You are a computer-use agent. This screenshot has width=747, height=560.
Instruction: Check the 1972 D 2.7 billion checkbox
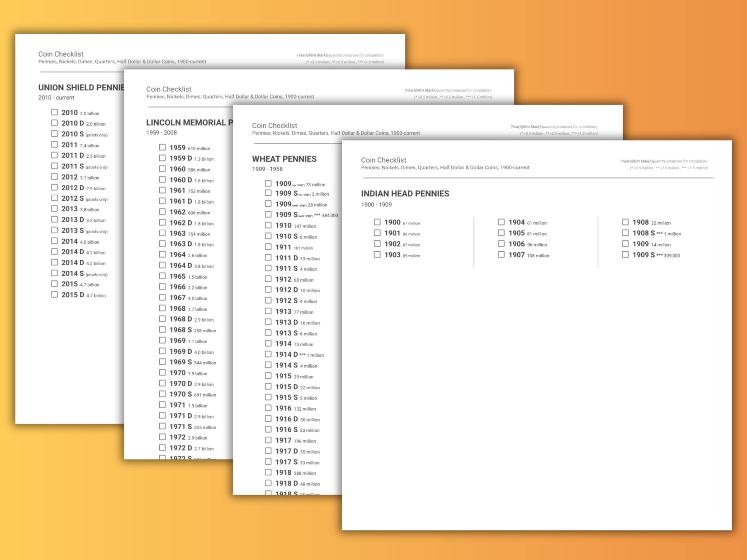click(x=162, y=448)
